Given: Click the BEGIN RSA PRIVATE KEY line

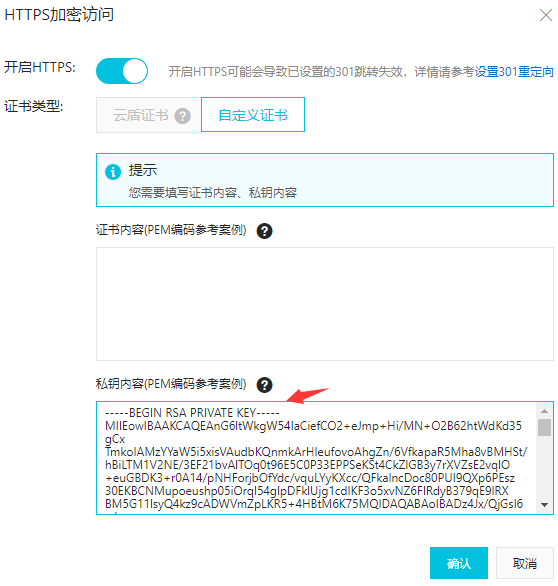Looking at the screenshot, I should pos(192,413).
